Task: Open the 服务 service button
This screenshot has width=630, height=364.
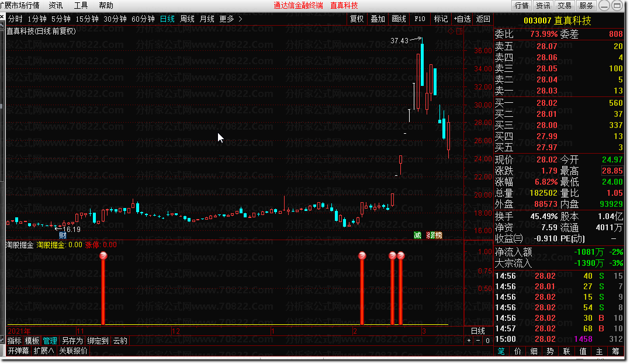Action: [586, 6]
